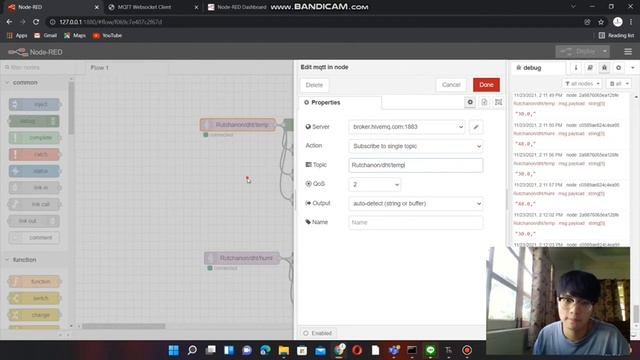Select the link out node in palette
This screenshot has width=640, height=360.
click(x=34, y=221)
